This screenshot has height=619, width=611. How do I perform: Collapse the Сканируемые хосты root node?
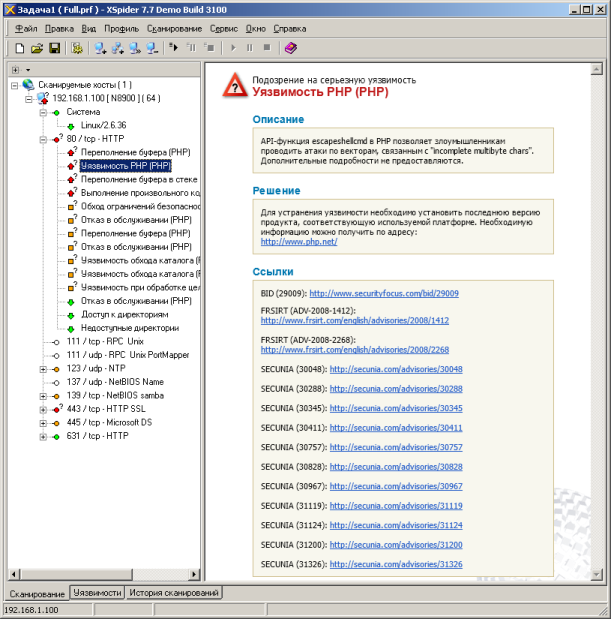[x=15, y=85]
